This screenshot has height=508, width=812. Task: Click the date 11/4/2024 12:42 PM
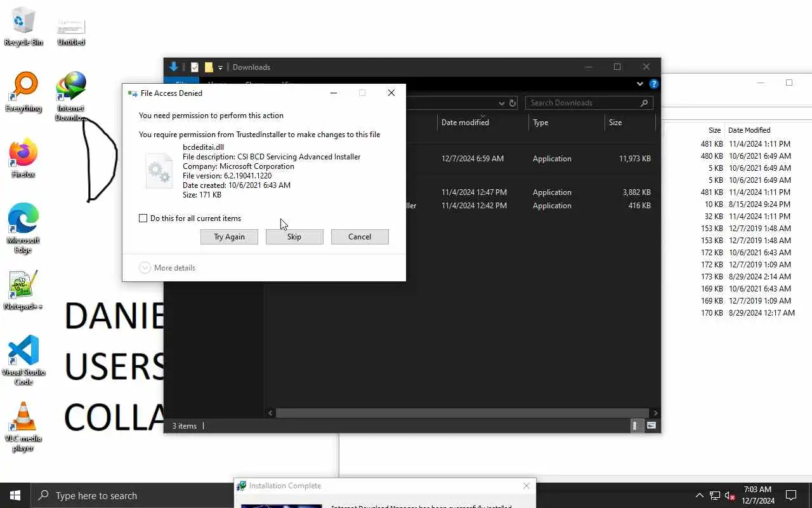click(x=474, y=206)
